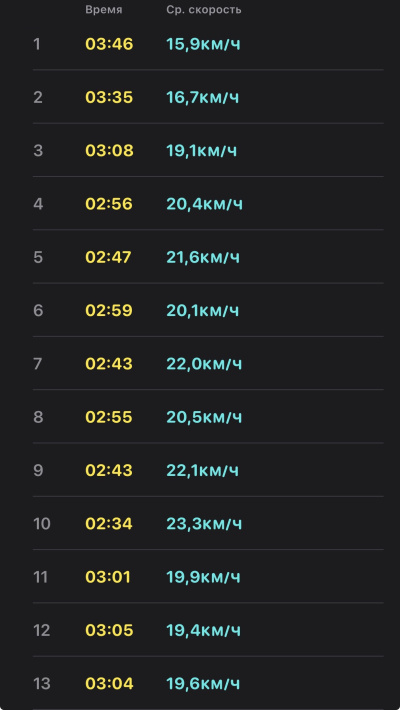
Task: Select the 19,9км/ч speed in row 11
Action: [x=203, y=577]
